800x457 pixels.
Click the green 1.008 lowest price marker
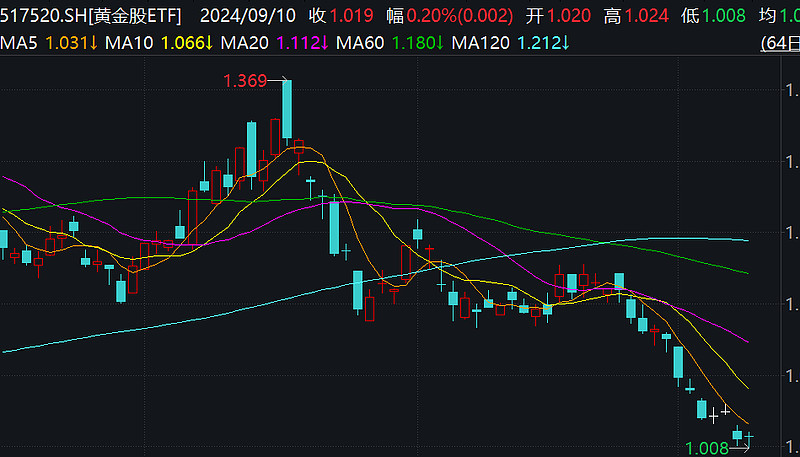[x=707, y=449]
